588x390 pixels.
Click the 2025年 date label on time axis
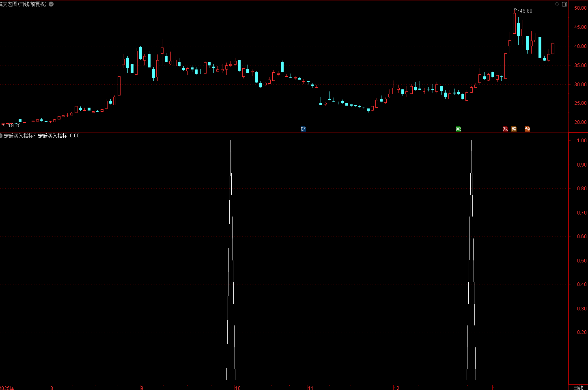tap(7, 388)
